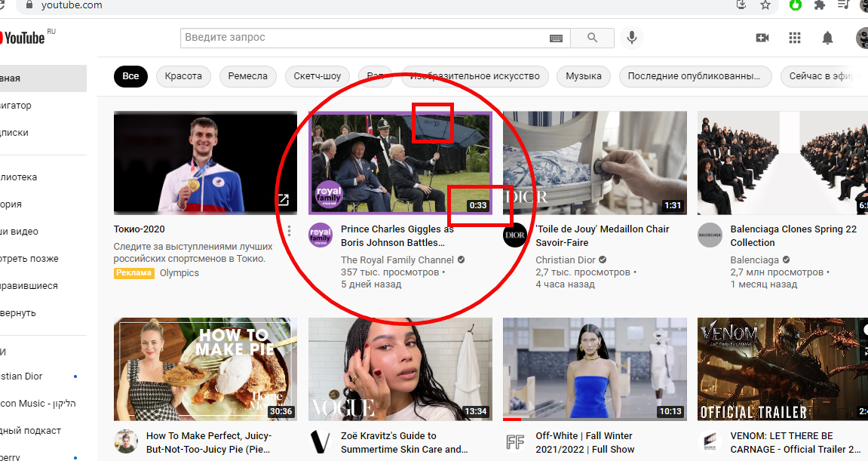Select the "Красота" filter chip
This screenshot has width=868, height=461.
(x=183, y=76)
